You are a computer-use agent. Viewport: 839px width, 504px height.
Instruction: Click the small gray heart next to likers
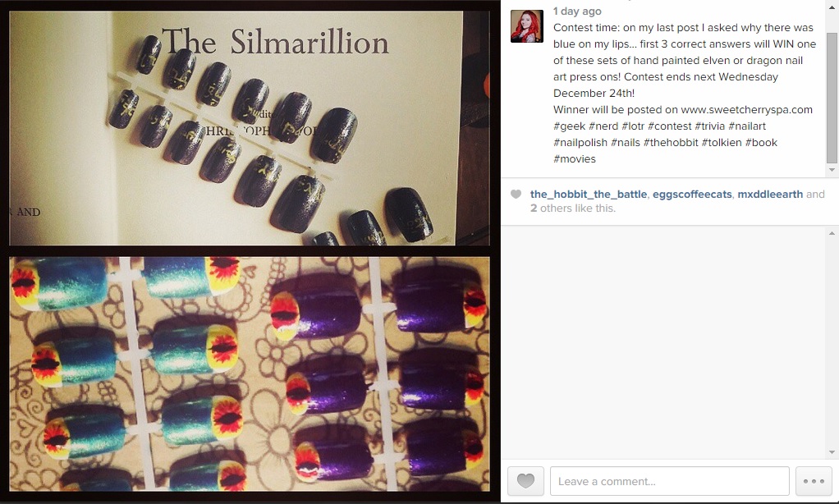(516, 195)
